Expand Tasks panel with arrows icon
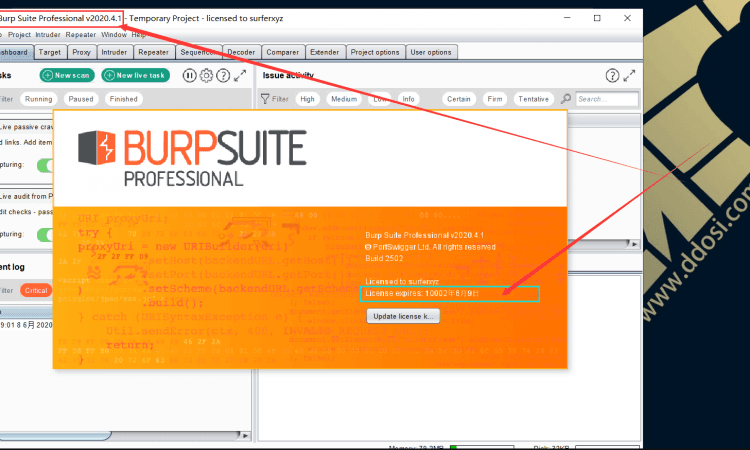This screenshot has height=450, width=750. [x=240, y=76]
